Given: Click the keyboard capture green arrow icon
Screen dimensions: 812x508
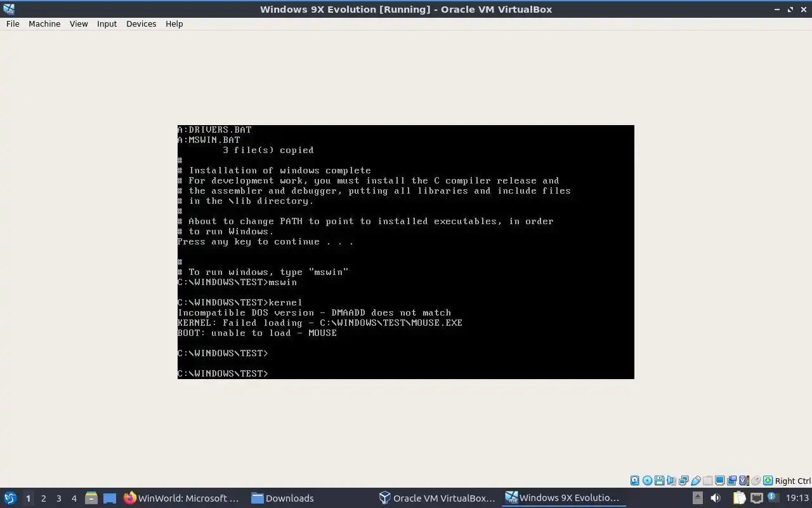Looking at the screenshot, I should tap(768, 481).
